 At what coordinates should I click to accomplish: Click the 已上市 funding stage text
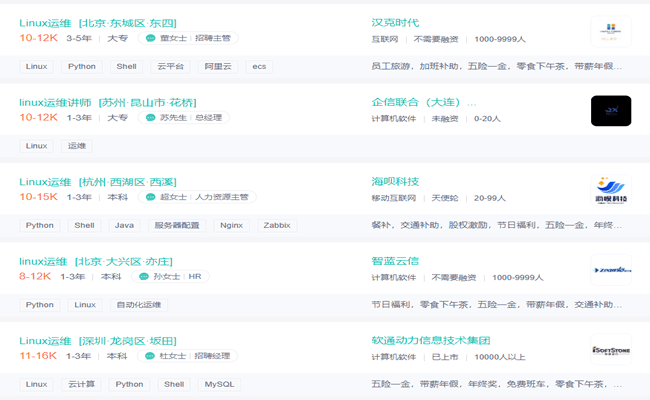point(445,357)
